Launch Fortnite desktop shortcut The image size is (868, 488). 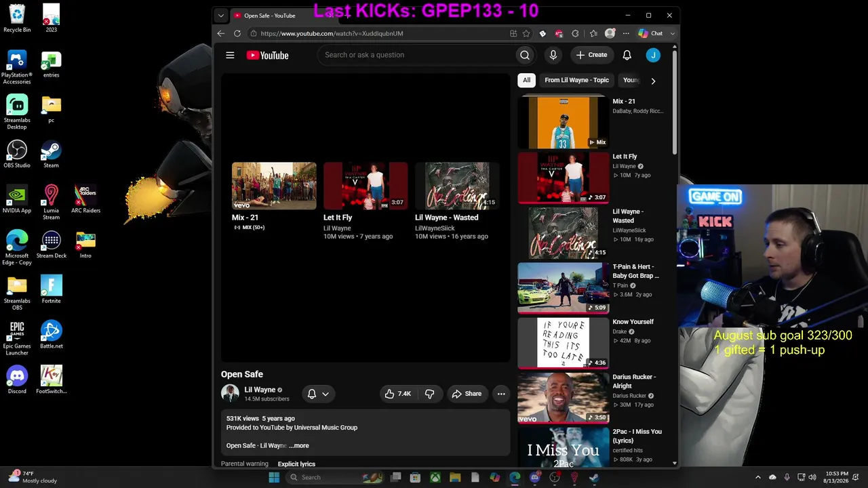(x=51, y=289)
